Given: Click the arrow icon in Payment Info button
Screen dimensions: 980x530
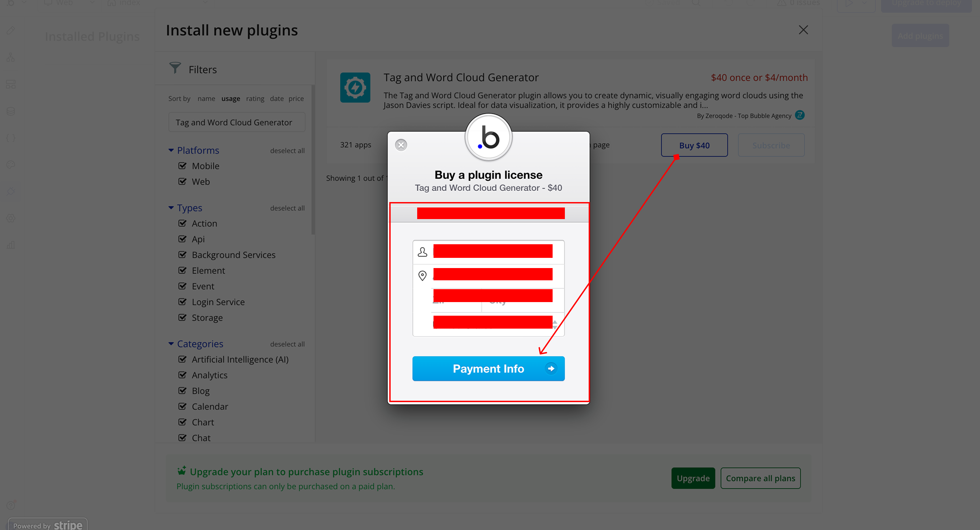Looking at the screenshot, I should 551,368.
